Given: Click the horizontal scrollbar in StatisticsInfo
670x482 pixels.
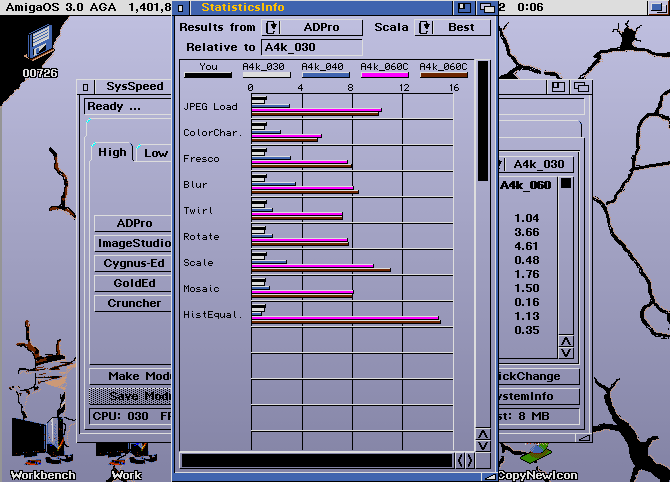Looking at the screenshot, I should click(x=317, y=461).
